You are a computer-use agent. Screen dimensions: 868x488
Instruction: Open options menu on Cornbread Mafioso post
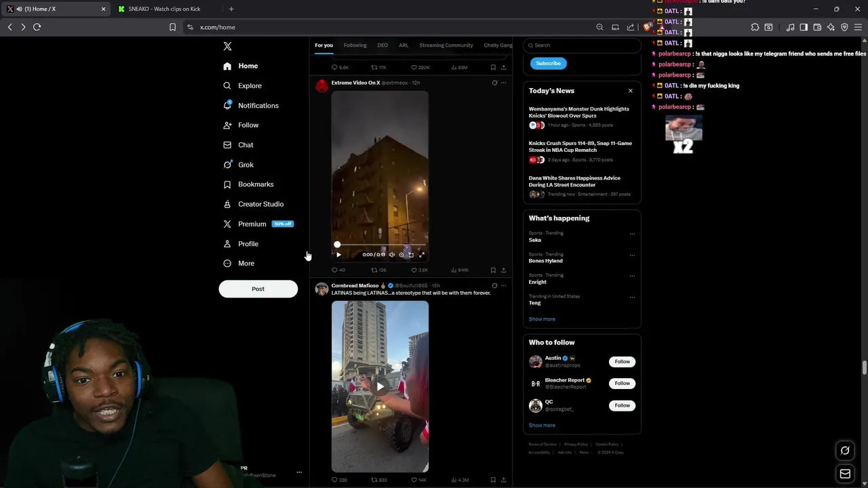503,285
